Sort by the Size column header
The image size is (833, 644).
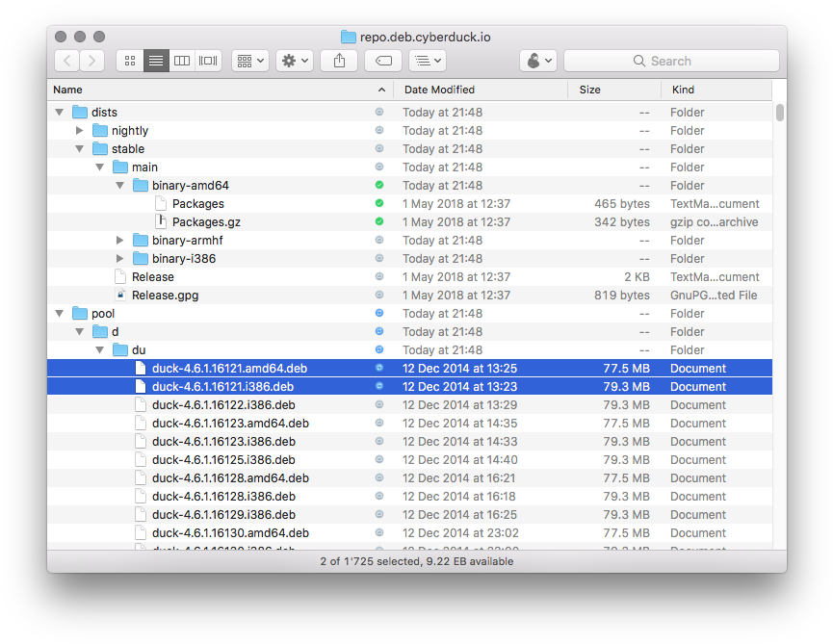click(x=614, y=90)
